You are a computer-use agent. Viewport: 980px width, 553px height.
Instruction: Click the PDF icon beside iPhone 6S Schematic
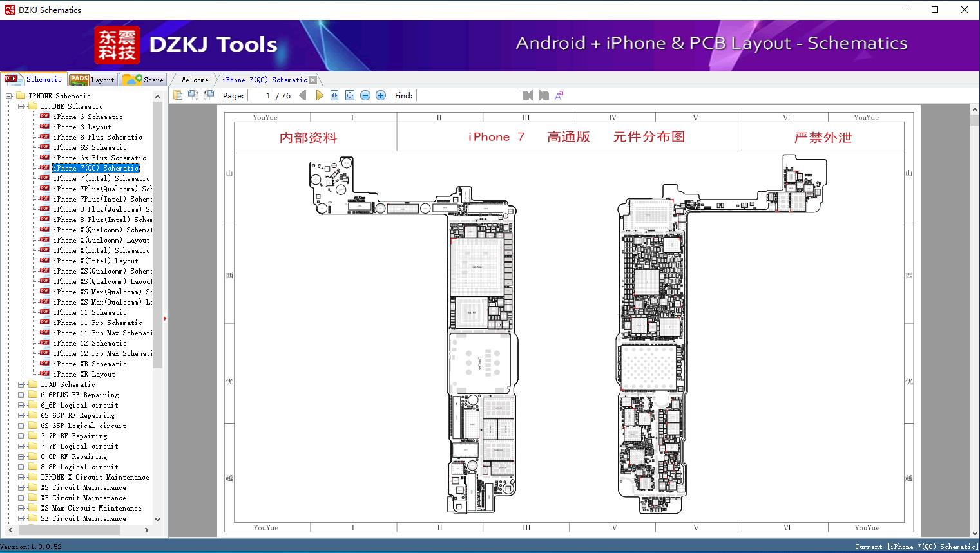44,147
